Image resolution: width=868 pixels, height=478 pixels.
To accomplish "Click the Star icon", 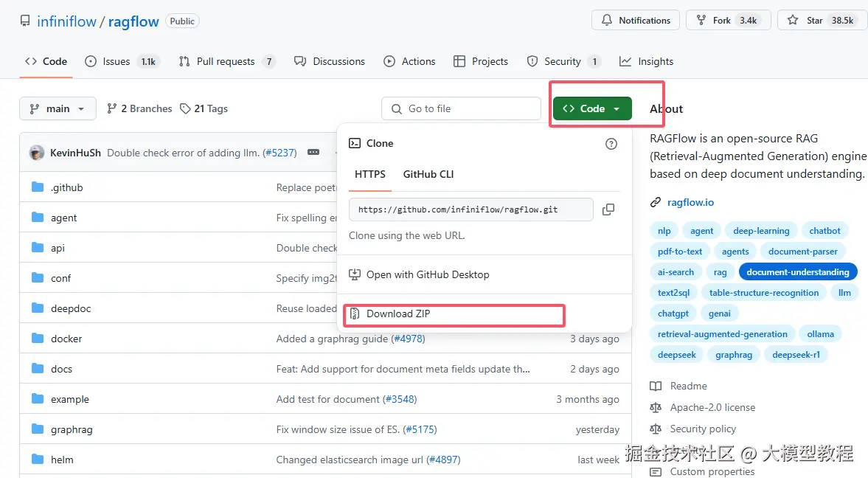I will click(793, 20).
